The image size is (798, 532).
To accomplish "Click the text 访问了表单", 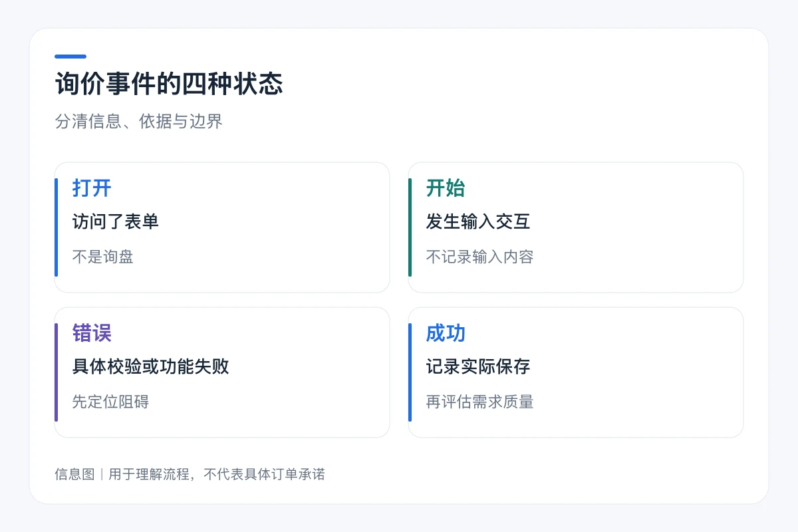I will 116,221.
